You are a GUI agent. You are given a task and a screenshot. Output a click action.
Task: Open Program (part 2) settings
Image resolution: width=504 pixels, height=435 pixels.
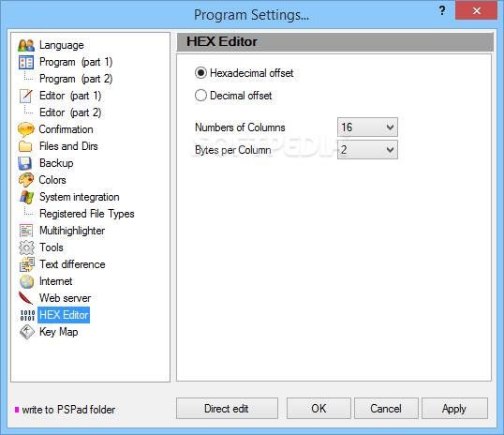[x=76, y=79]
